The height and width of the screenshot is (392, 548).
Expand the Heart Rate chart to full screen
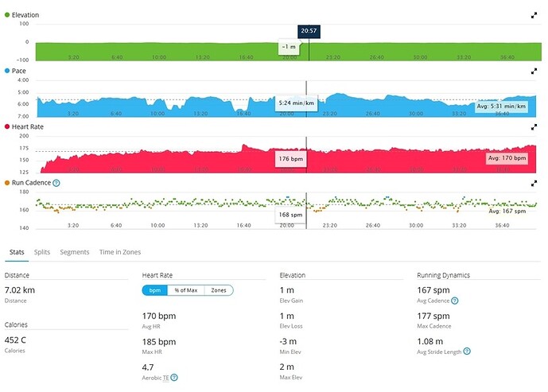coord(533,126)
